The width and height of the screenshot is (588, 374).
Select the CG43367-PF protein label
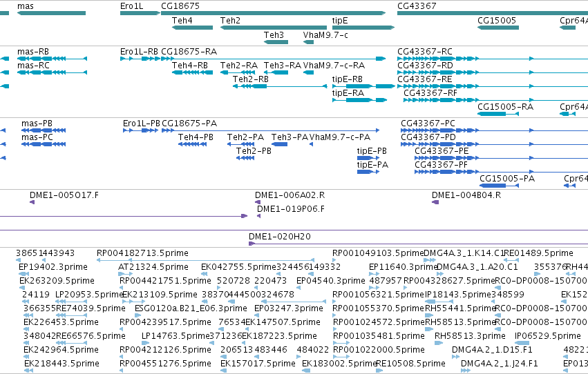click(442, 165)
